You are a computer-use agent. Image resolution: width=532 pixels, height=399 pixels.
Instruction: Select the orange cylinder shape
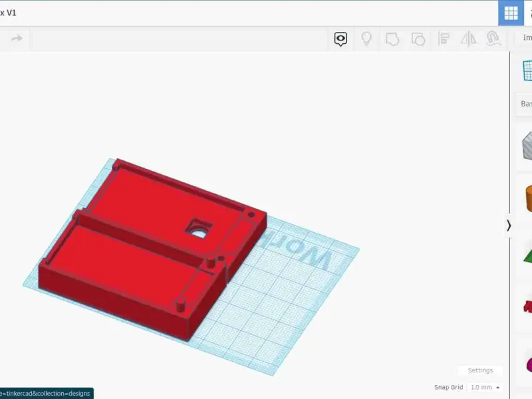tap(529, 198)
